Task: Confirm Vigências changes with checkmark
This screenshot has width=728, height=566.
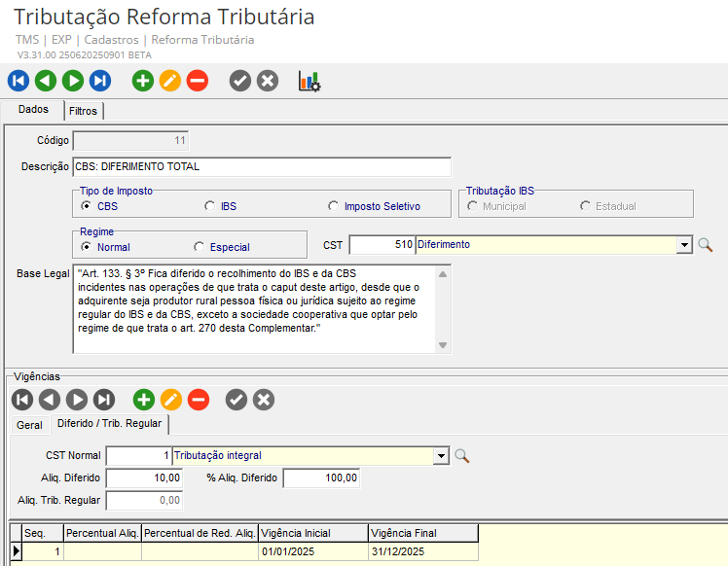Action: pos(237,400)
